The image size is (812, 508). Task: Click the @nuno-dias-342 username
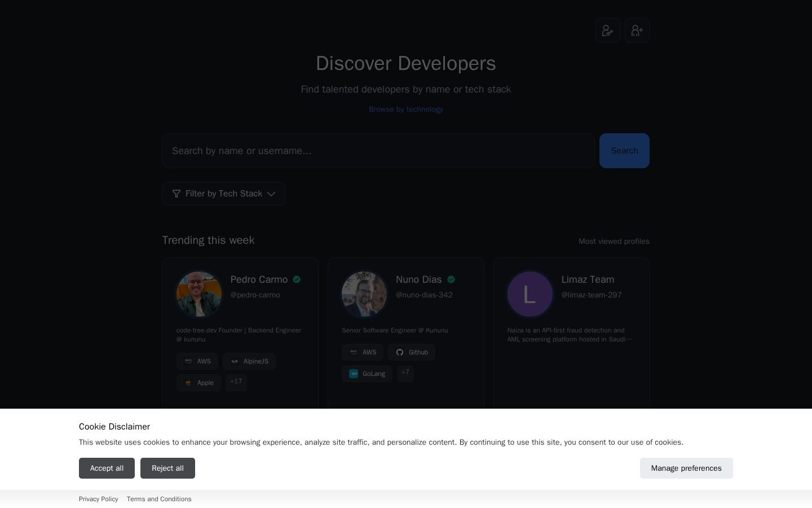(424, 295)
